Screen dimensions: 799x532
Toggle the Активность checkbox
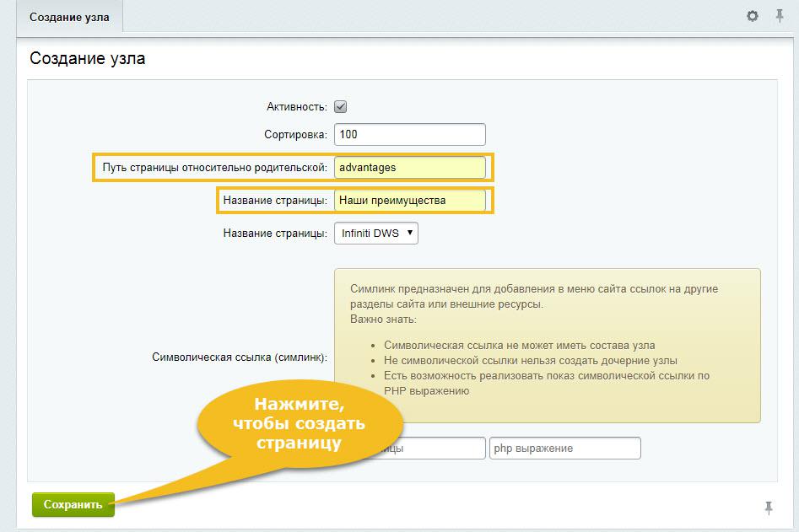point(340,106)
